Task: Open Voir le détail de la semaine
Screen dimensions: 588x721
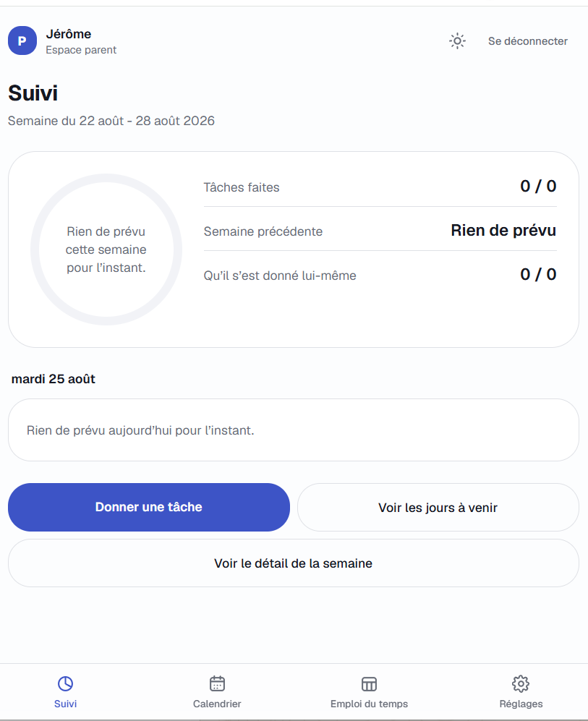Action: [294, 563]
